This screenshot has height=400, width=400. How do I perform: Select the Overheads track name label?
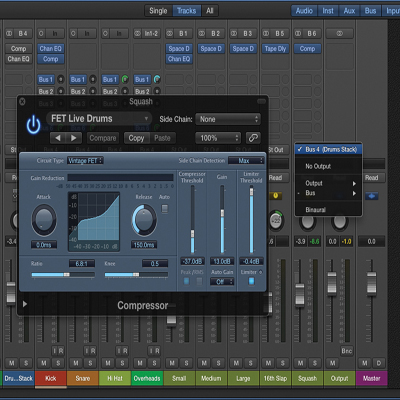[x=147, y=378]
